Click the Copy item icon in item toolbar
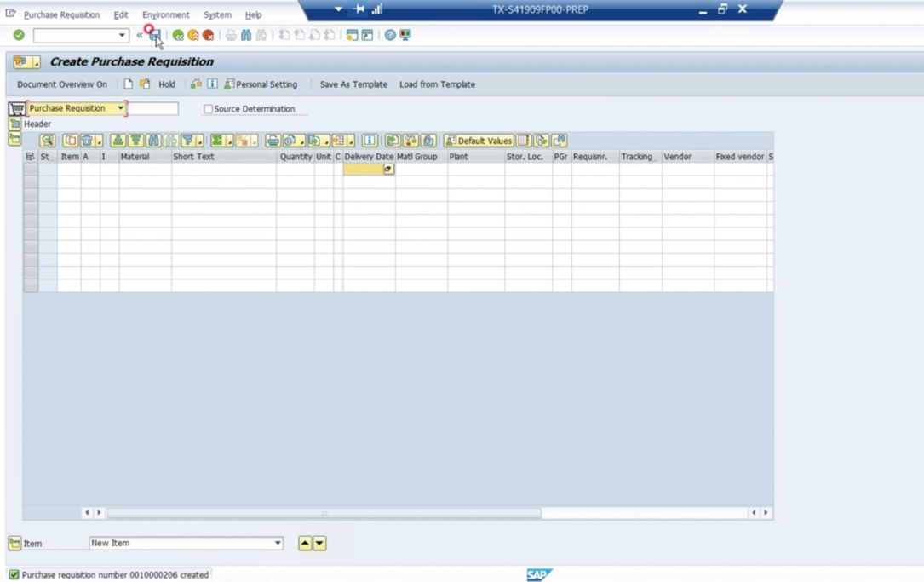This screenshot has height=582, width=924. [x=70, y=141]
